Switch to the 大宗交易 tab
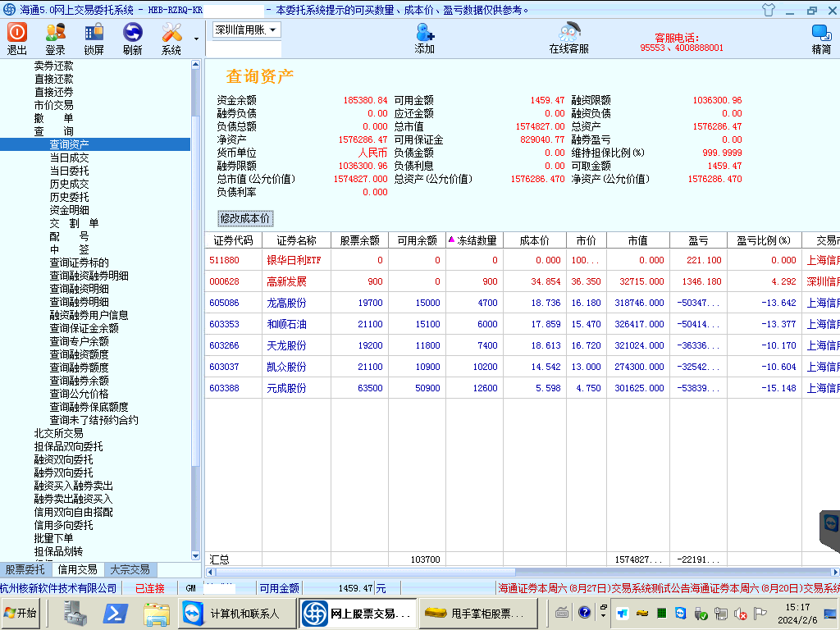 click(130, 569)
